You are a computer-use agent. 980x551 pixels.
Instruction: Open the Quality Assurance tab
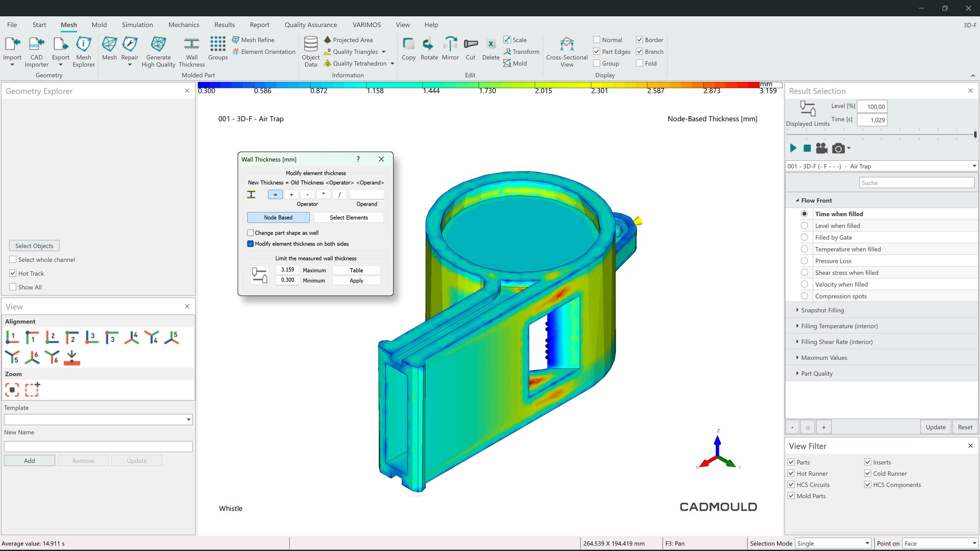tap(311, 25)
